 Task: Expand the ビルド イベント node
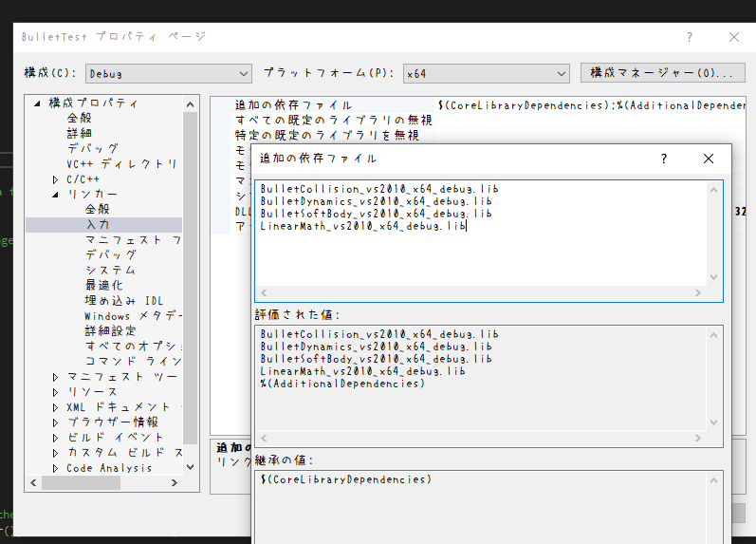[x=55, y=438]
